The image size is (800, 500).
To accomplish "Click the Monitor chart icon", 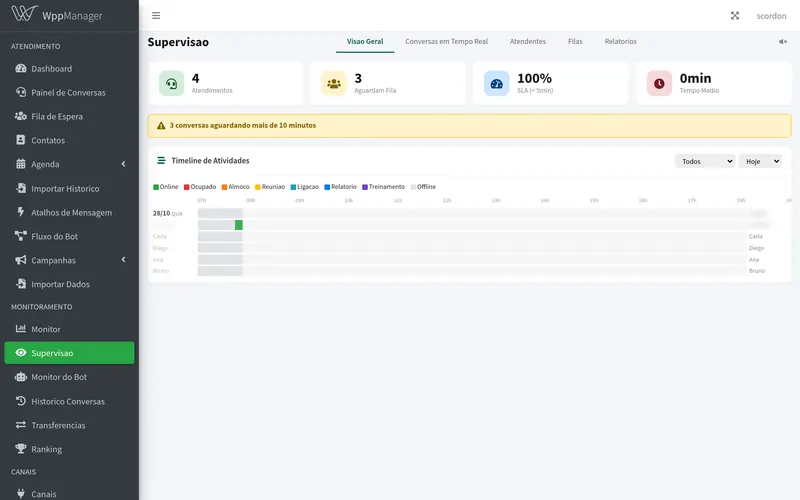I will [x=21, y=329].
